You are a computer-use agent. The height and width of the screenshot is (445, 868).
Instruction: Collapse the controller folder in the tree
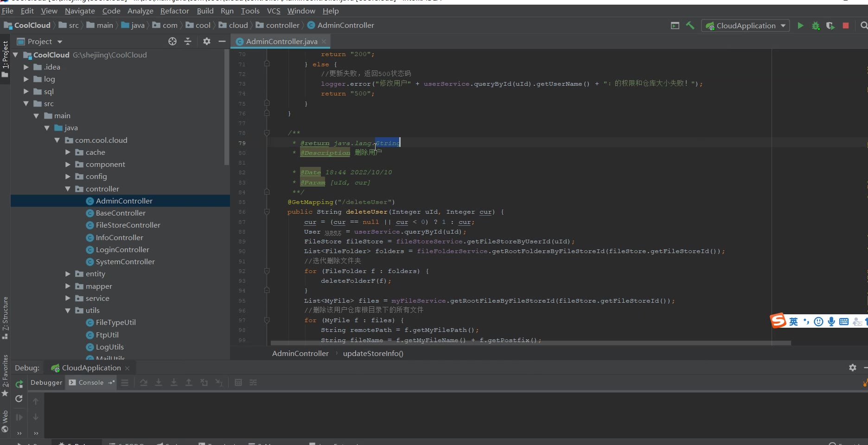coord(68,189)
